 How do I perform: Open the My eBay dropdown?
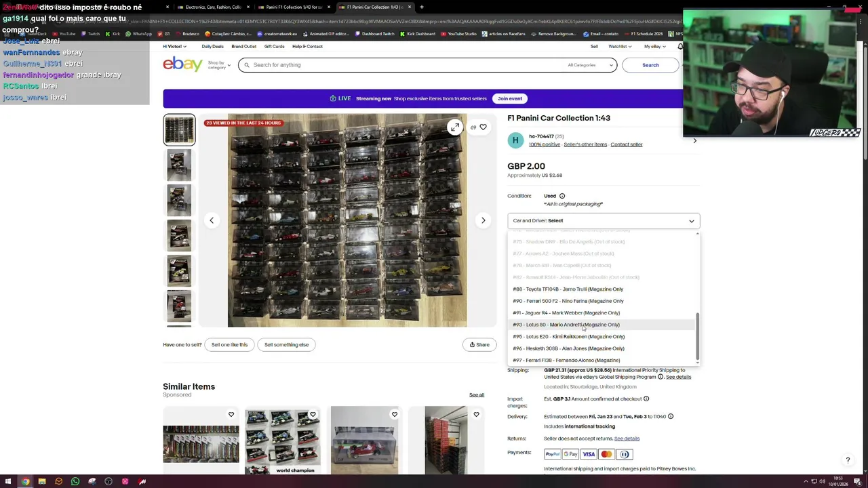(x=654, y=46)
